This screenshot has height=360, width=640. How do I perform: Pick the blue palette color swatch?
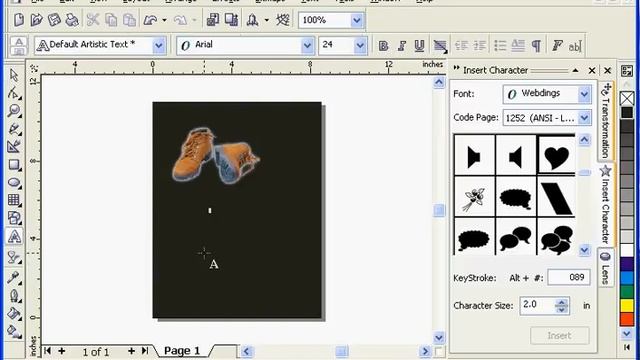coord(627,278)
